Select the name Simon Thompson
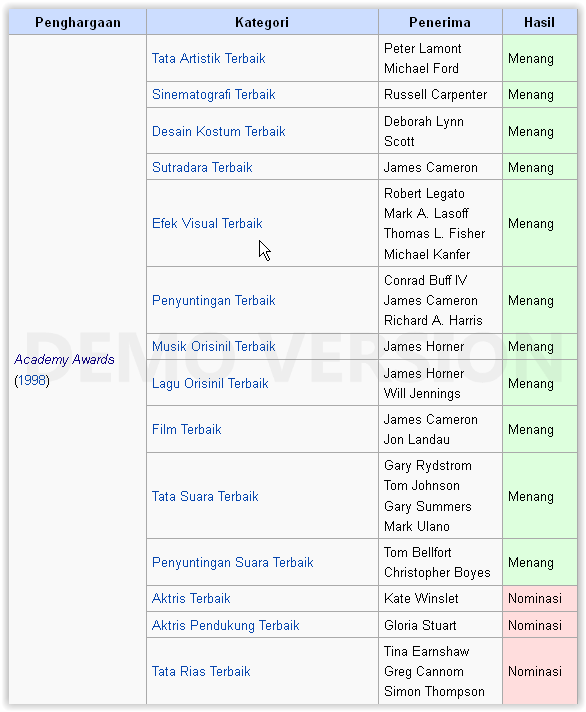The image size is (586, 712). pos(434,692)
